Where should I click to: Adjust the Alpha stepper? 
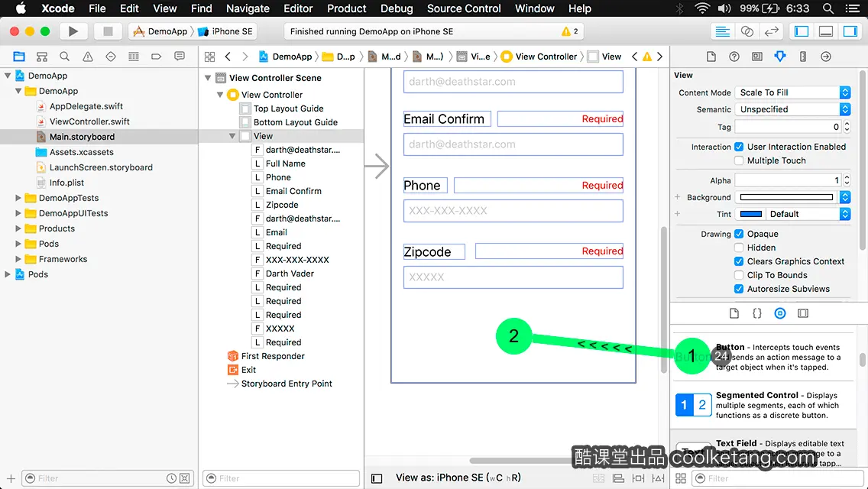click(847, 180)
